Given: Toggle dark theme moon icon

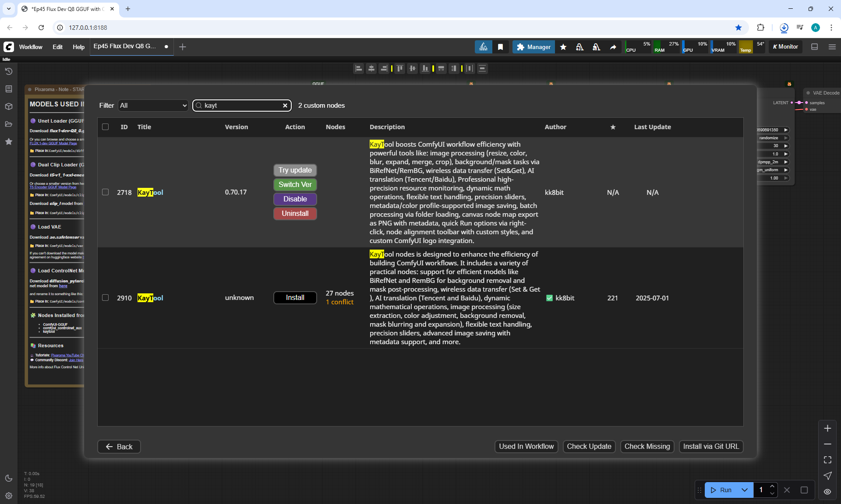Looking at the screenshot, I should [9, 478].
